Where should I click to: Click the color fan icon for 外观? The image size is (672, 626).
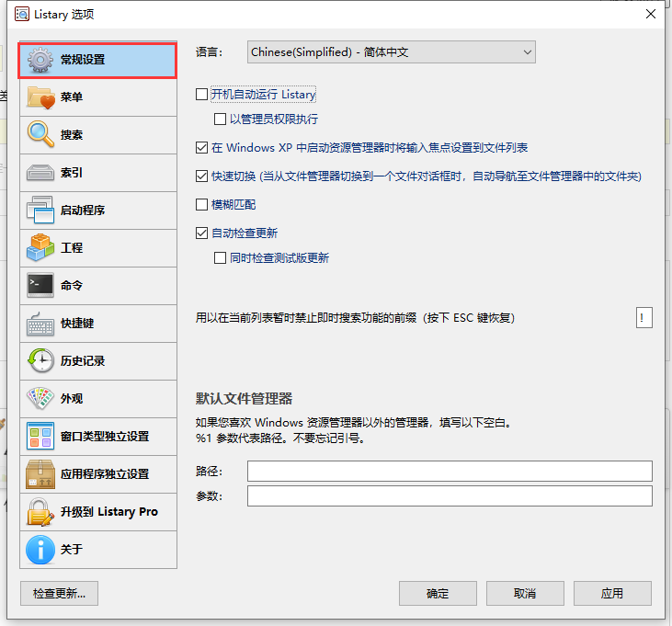click(x=40, y=398)
